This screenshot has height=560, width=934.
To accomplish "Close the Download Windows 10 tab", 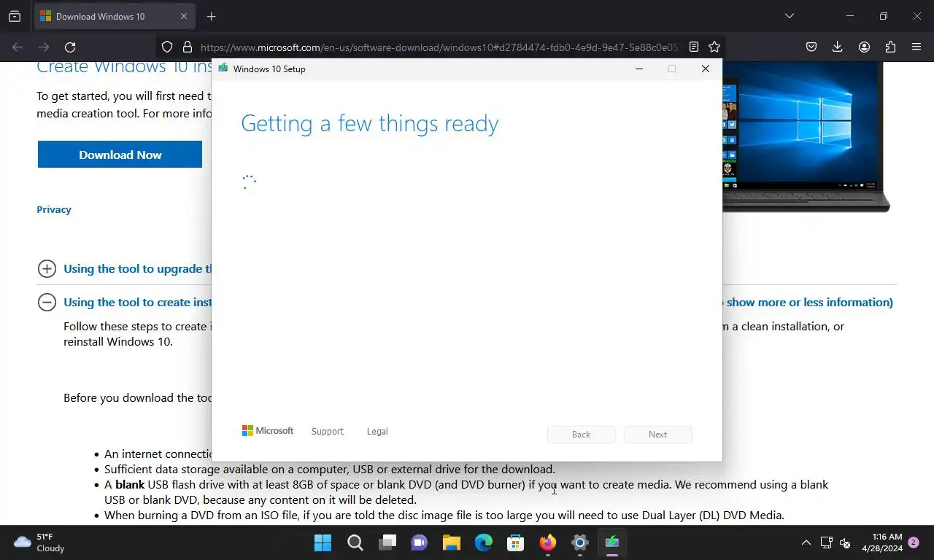I will (x=184, y=16).
